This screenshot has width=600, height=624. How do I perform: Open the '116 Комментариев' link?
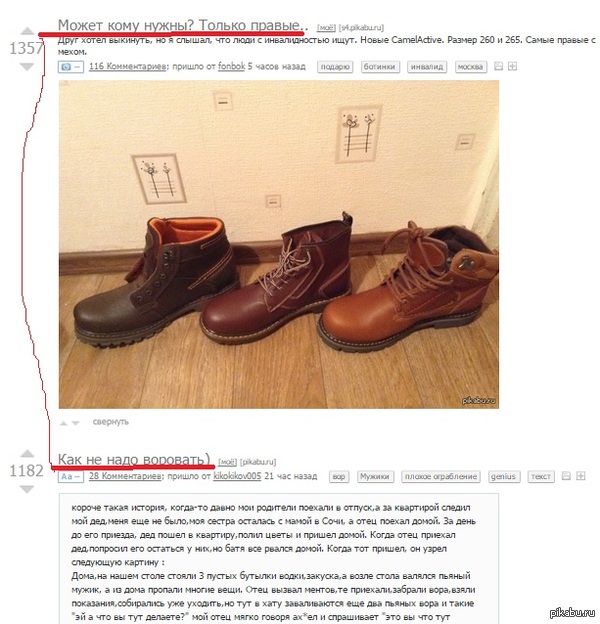[x=128, y=66]
